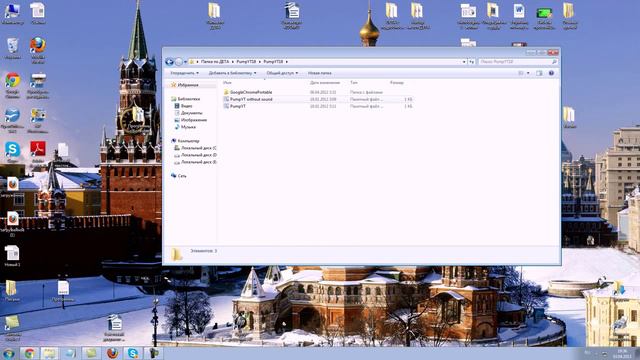Sort by the Дата изменения column header

[325, 83]
